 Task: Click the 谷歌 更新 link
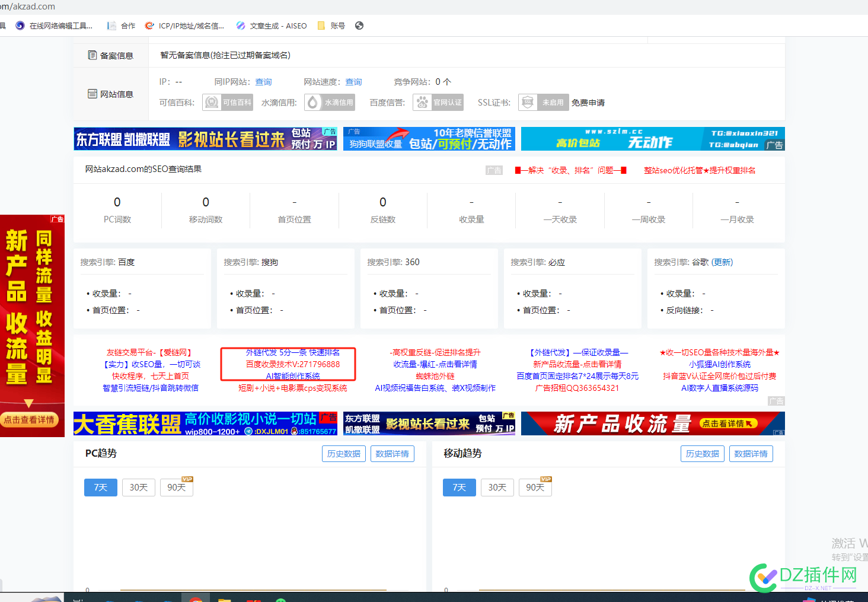coord(723,262)
